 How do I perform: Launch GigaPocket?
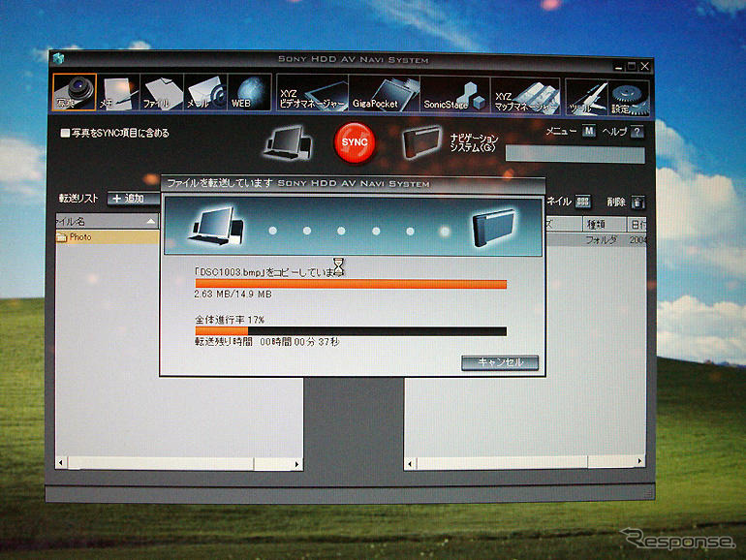tap(384, 95)
